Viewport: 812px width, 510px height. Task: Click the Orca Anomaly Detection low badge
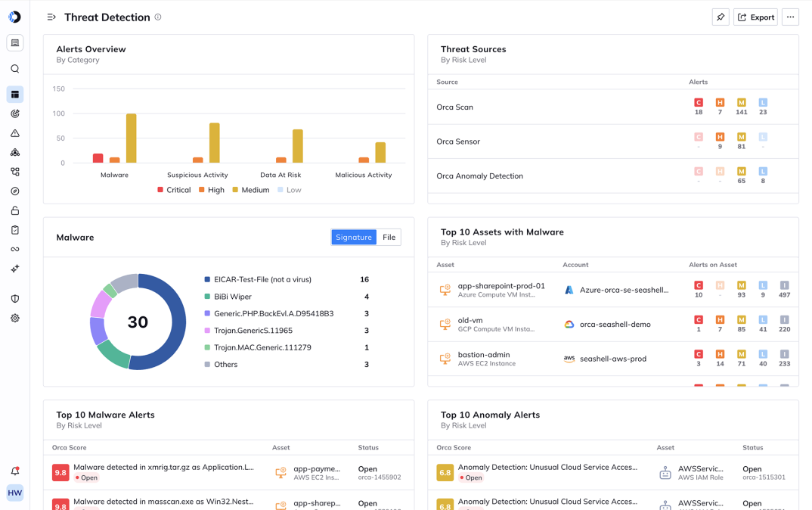763,172
